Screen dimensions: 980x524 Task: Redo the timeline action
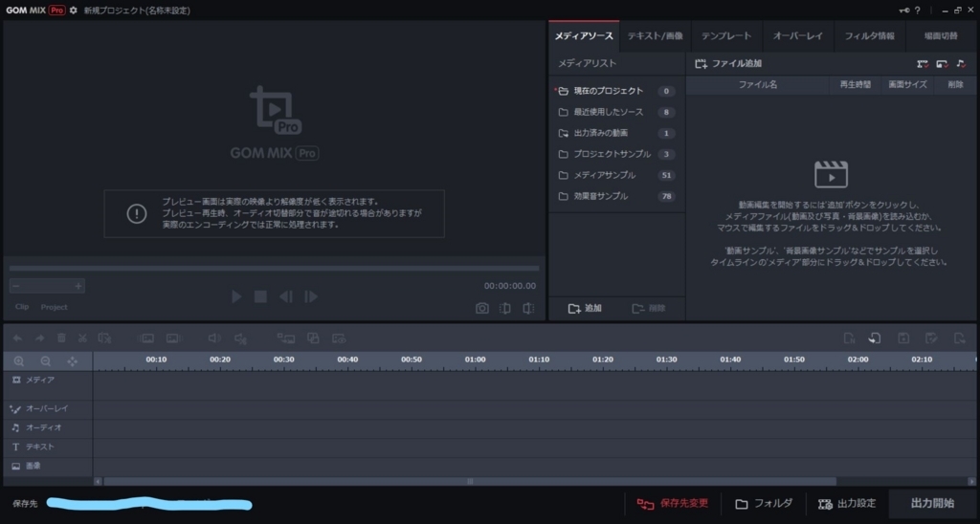[39, 338]
